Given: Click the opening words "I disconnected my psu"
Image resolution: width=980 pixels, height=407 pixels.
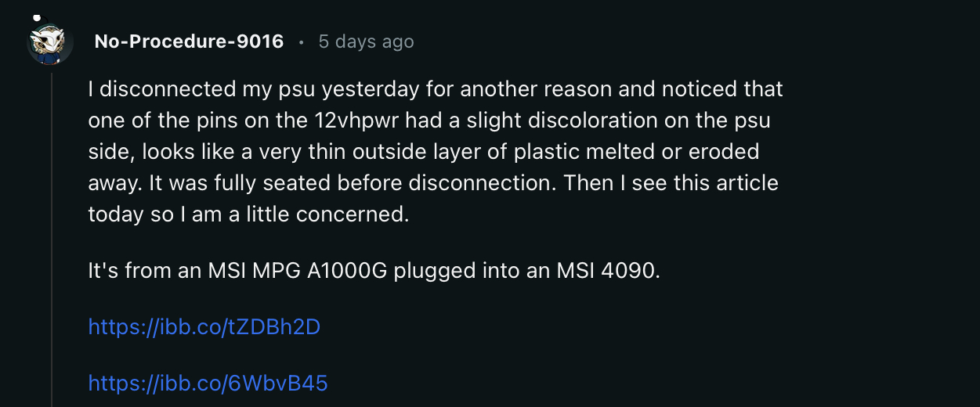Looking at the screenshot, I should (191, 89).
